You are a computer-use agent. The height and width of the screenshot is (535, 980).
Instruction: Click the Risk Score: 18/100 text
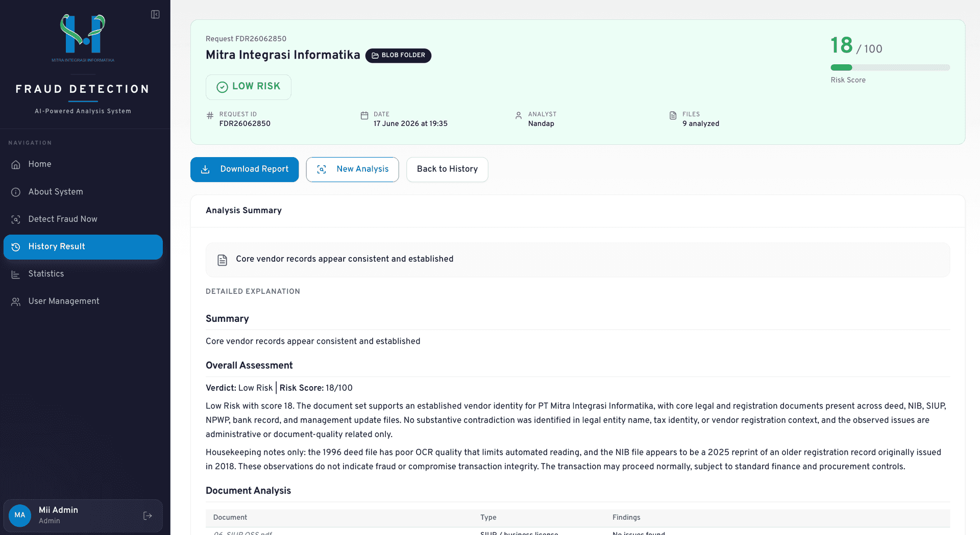pyautogui.click(x=316, y=388)
